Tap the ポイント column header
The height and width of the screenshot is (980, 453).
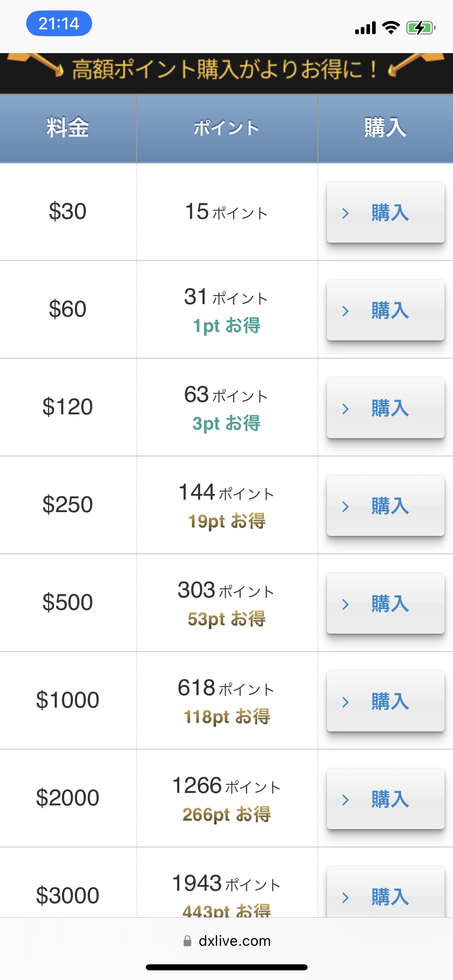pos(227,128)
